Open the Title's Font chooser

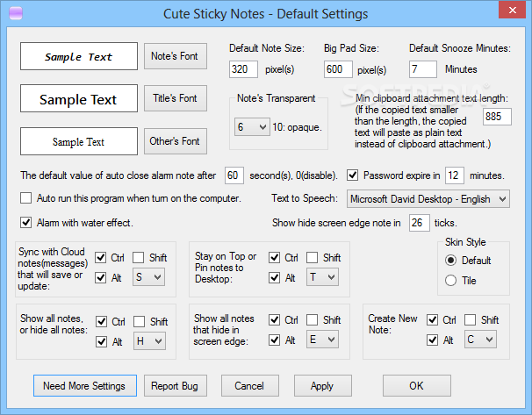[176, 98]
